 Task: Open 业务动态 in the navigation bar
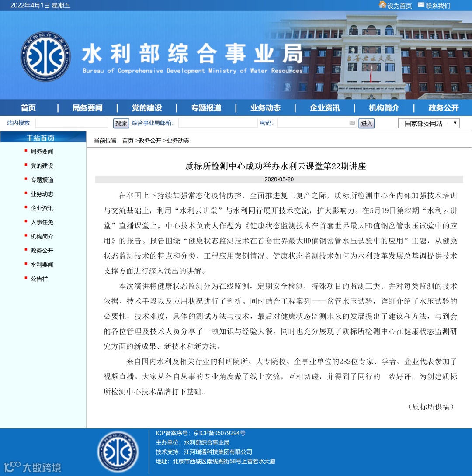coord(265,108)
